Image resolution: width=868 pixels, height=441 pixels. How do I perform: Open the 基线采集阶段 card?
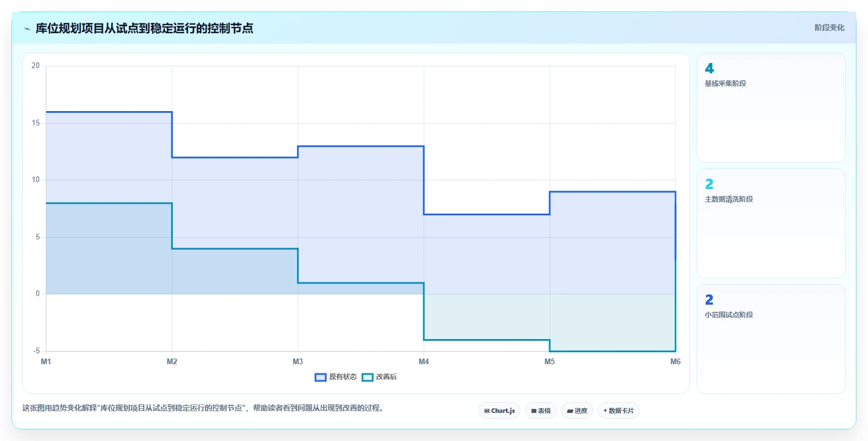pos(771,108)
